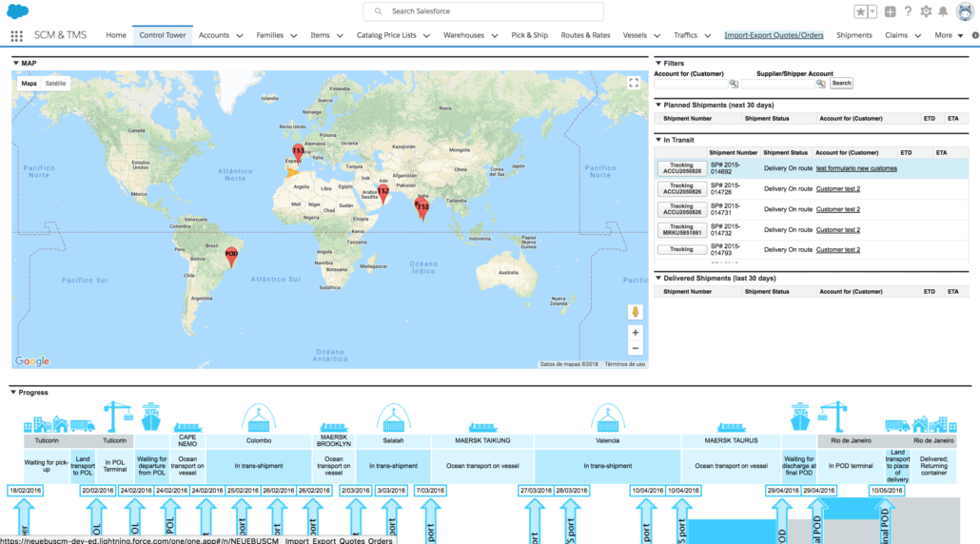Viewport: 980px width, 544px height.
Task: Open the Account for (Customer) lookup icon
Action: pos(734,84)
